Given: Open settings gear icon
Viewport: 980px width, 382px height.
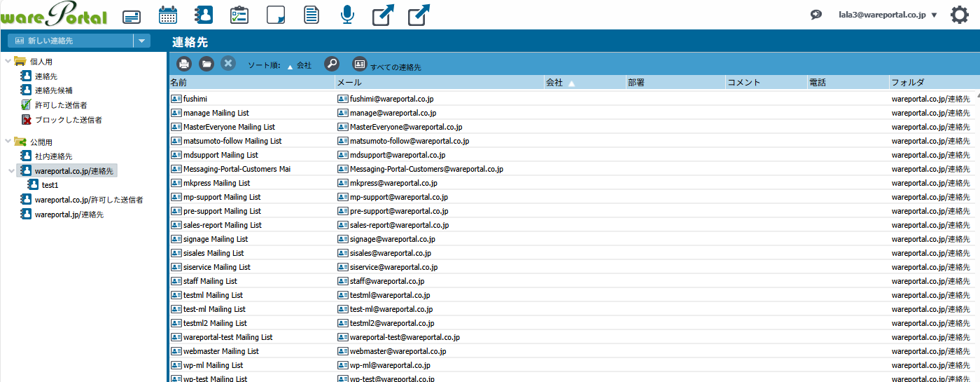Looking at the screenshot, I should pyautogui.click(x=959, y=15).
